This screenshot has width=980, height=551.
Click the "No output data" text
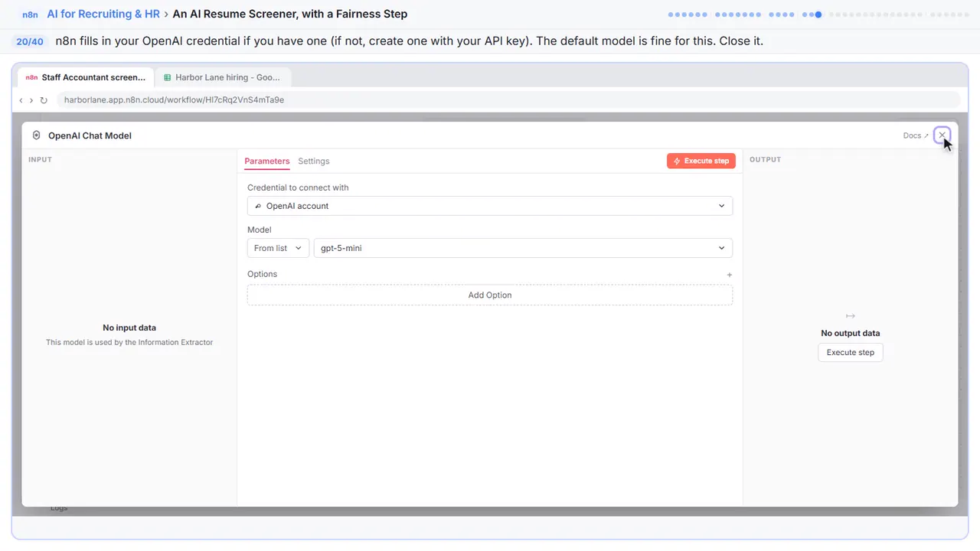click(x=851, y=334)
